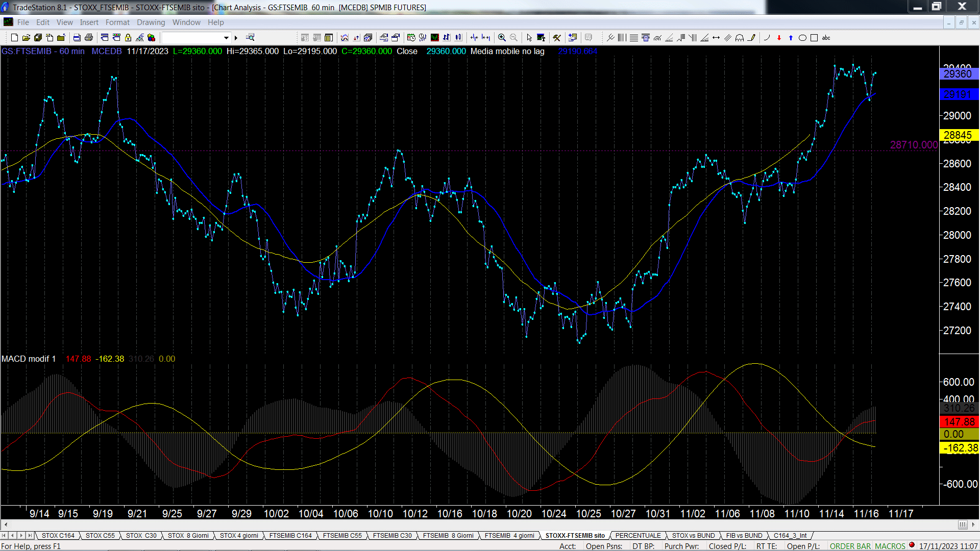The width and height of the screenshot is (980, 551).
Task: Click the first-tab navigation arrow
Action: 4,535
